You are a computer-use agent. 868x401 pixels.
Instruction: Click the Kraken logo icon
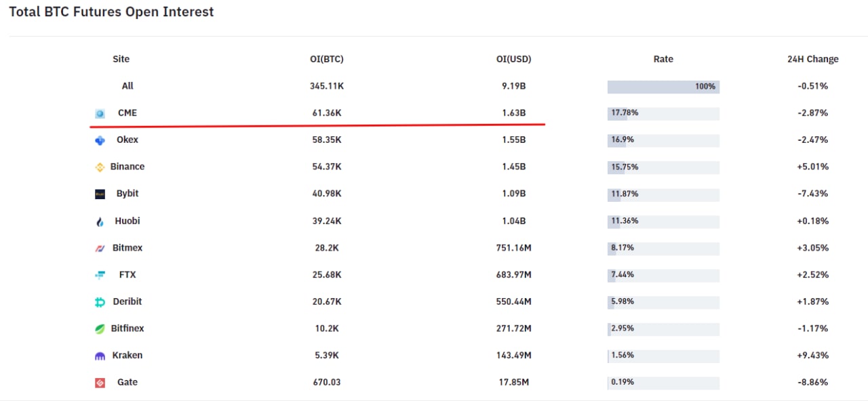click(100, 356)
